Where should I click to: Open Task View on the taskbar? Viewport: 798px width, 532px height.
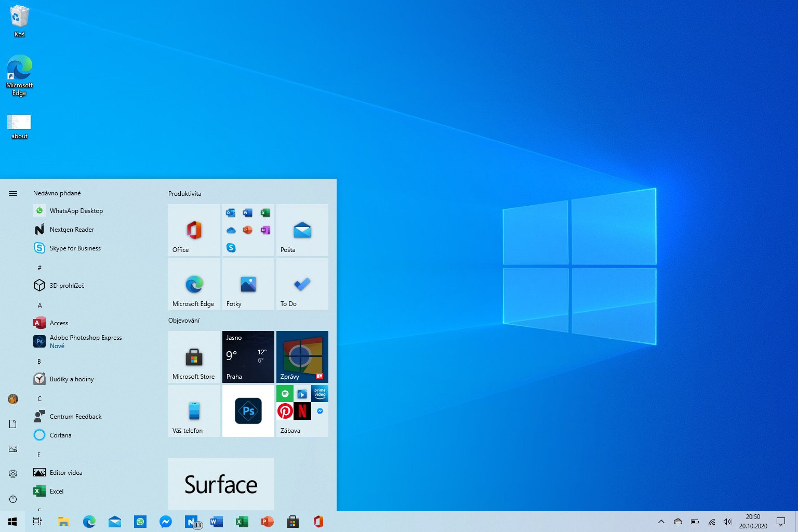tap(37, 522)
